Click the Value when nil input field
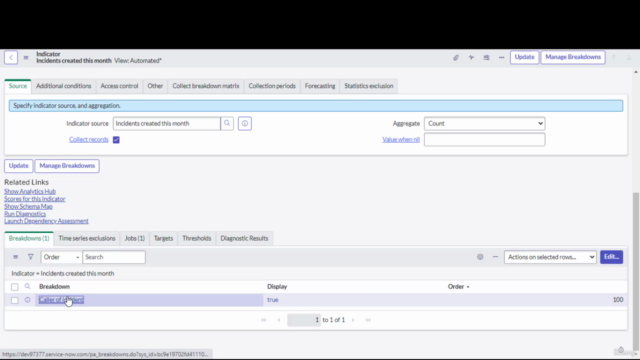640x360 pixels. click(x=484, y=140)
